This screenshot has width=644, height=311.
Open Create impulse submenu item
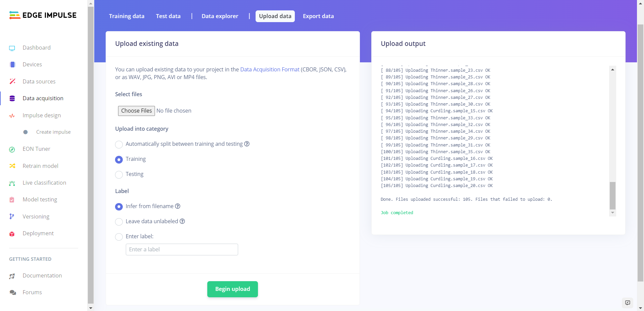53,132
